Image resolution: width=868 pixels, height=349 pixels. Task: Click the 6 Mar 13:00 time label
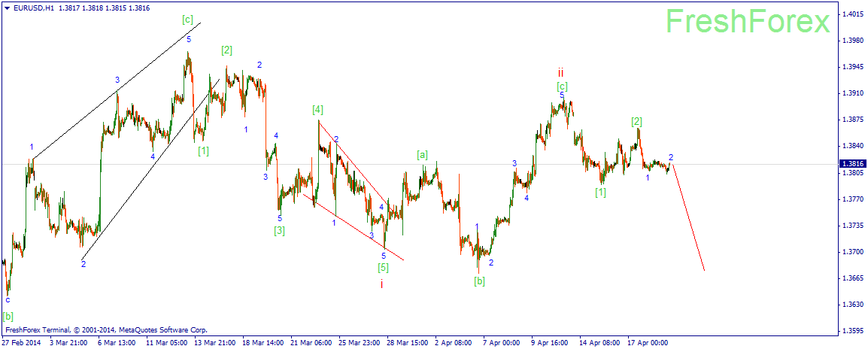coord(117,343)
